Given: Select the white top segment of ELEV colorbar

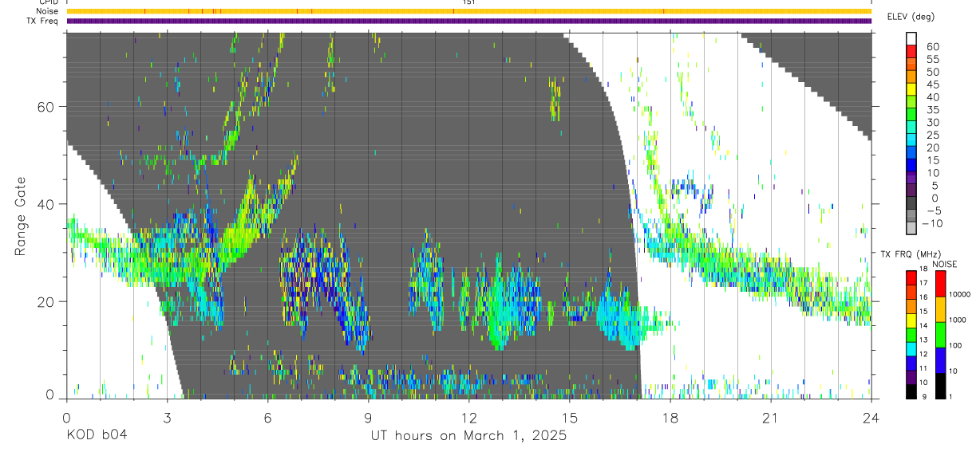Looking at the screenshot, I should pyautogui.click(x=911, y=39).
